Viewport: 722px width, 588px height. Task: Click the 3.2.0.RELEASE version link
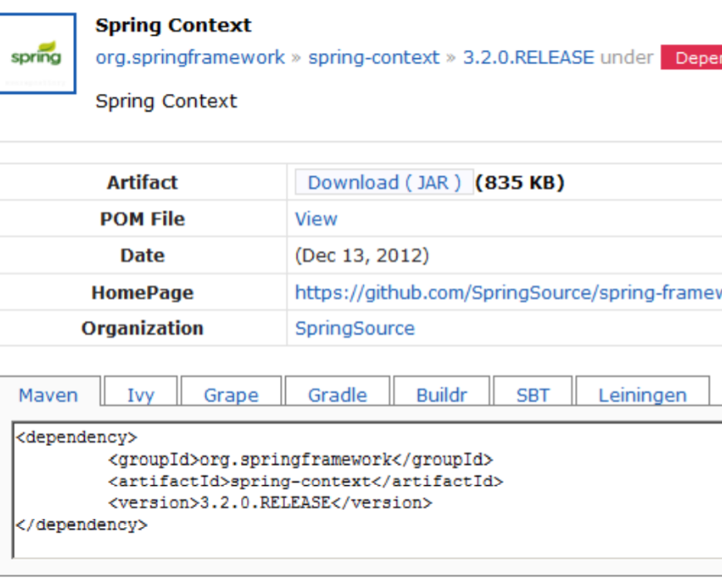point(528,58)
